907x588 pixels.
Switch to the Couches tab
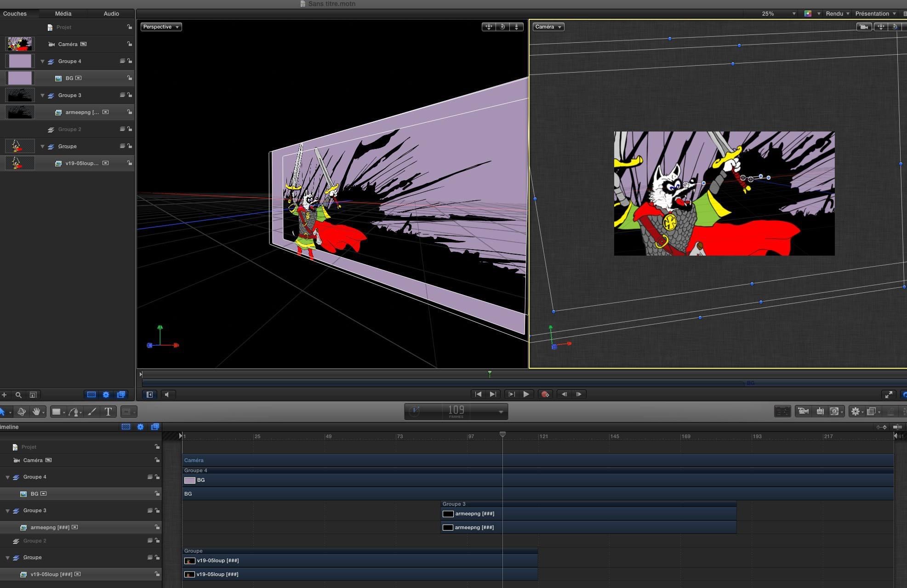pos(15,13)
